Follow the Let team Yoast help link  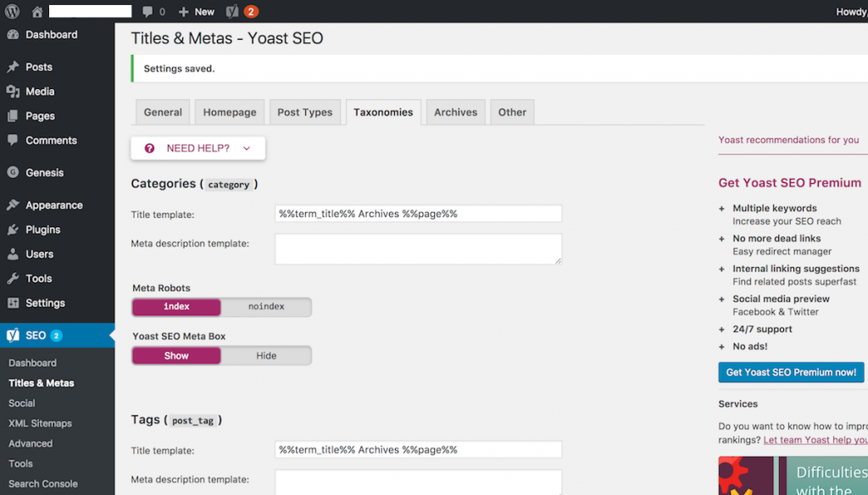click(x=815, y=440)
